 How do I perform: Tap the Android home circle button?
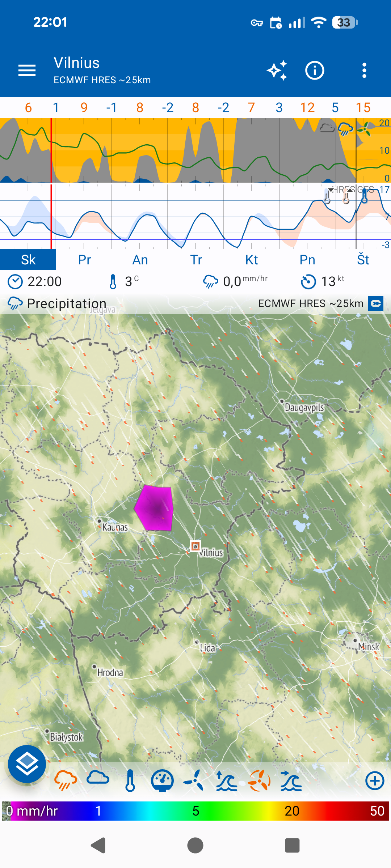point(195,846)
